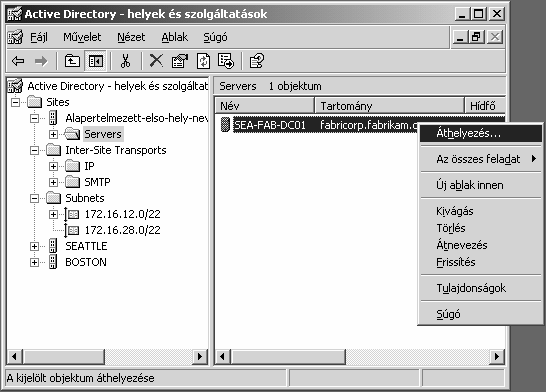Sort by the Hídfő column header
The height and width of the screenshot is (392, 546).
(x=485, y=105)
